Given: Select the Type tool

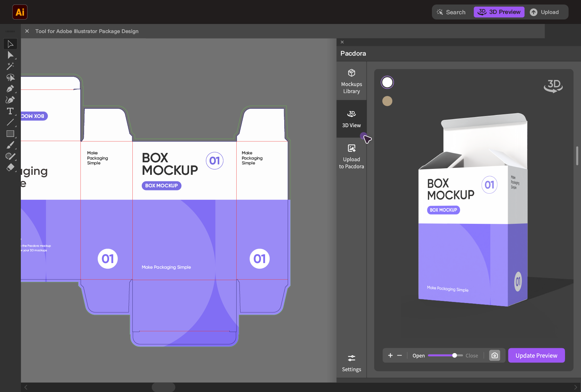Looking at the screenshot, I should (x=10, y=111).
